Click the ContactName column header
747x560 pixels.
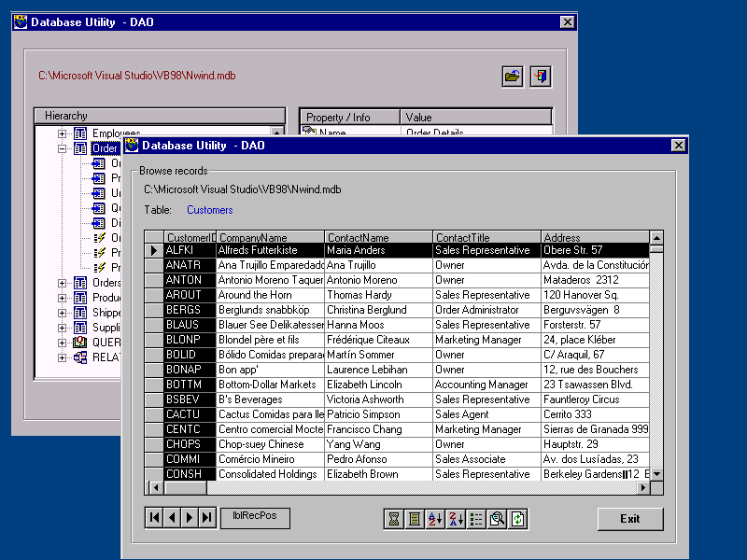[x=379, y=237]
